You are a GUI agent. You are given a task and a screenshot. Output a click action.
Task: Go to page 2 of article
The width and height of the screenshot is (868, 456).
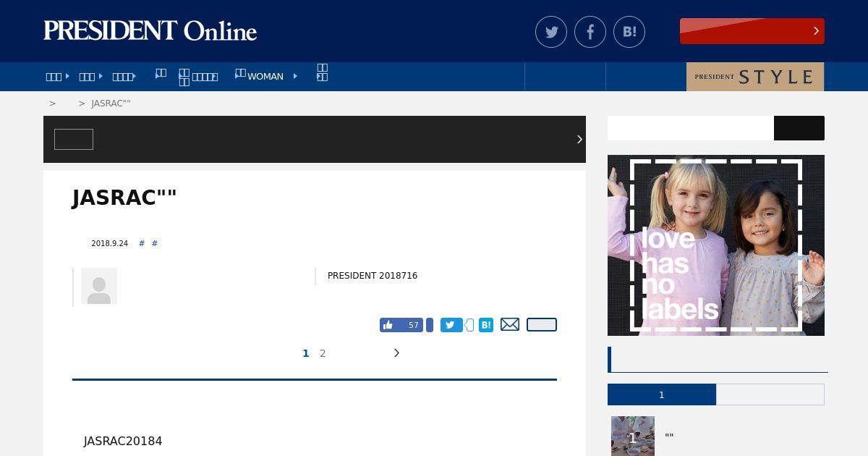(323, 353)
